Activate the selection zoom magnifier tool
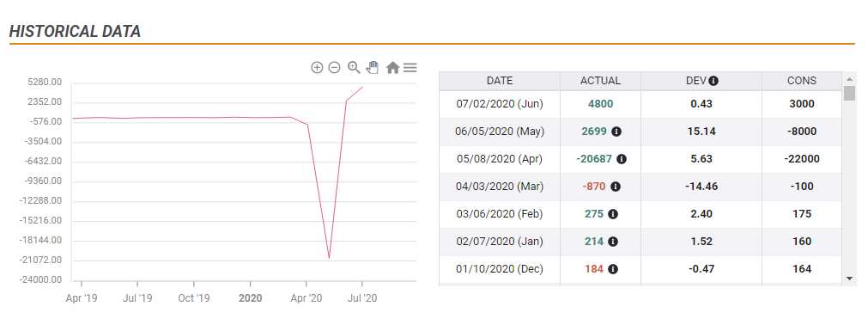This screenshot has width=868, height=325. point(354,68)
